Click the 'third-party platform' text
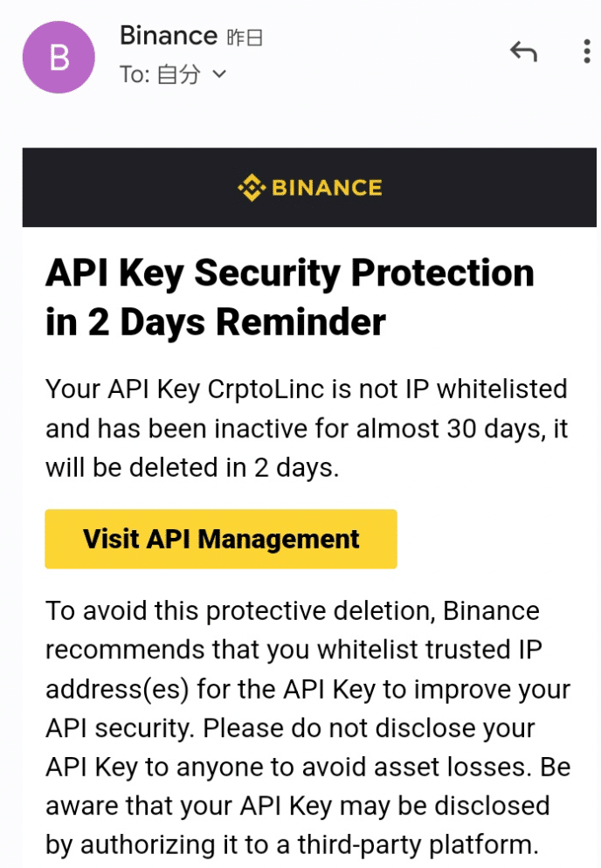Screen dimensions: 601x868 click(418, 844)
